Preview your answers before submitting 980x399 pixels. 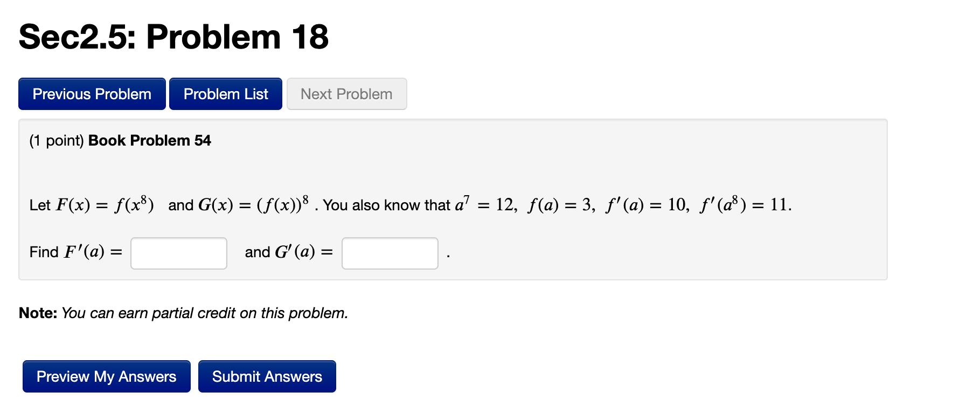106,376
